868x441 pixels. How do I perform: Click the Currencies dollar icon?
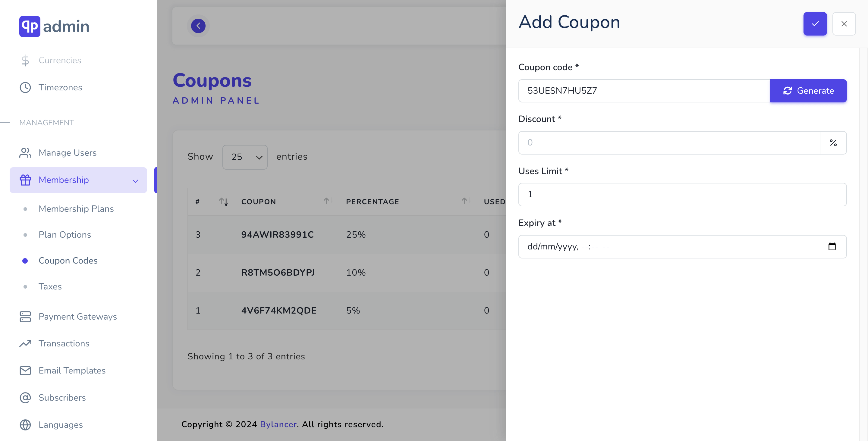25,61
